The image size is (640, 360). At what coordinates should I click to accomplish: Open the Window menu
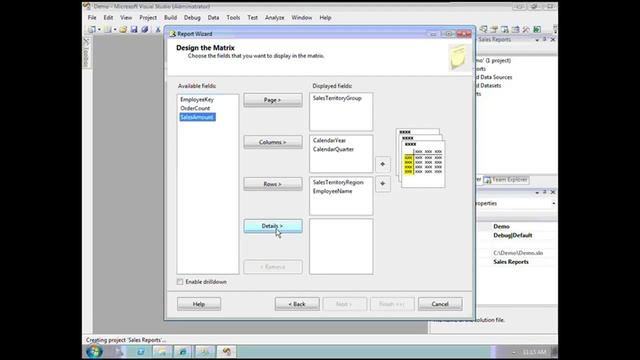[302, 18]
